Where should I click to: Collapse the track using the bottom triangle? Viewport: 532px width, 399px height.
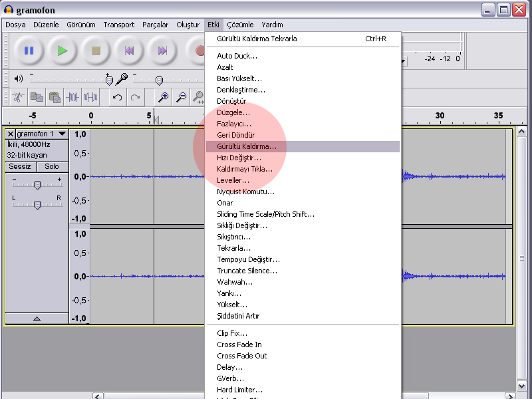coord(37,319)
